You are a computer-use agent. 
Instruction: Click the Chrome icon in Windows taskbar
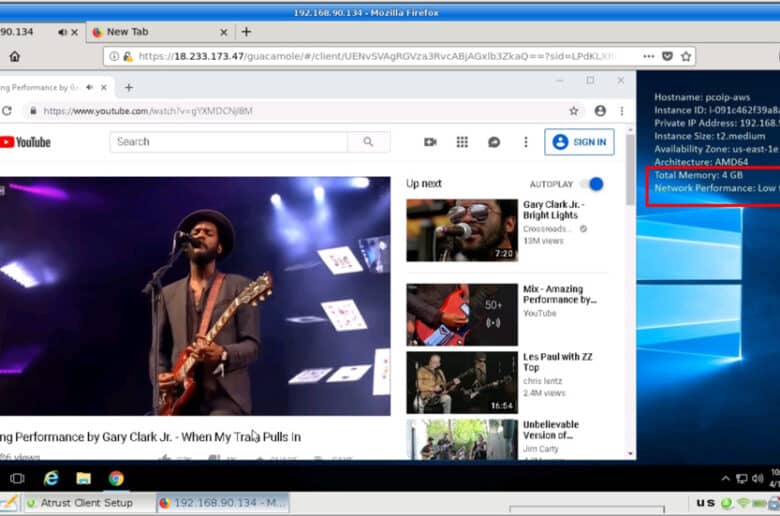tap(116, 478)
